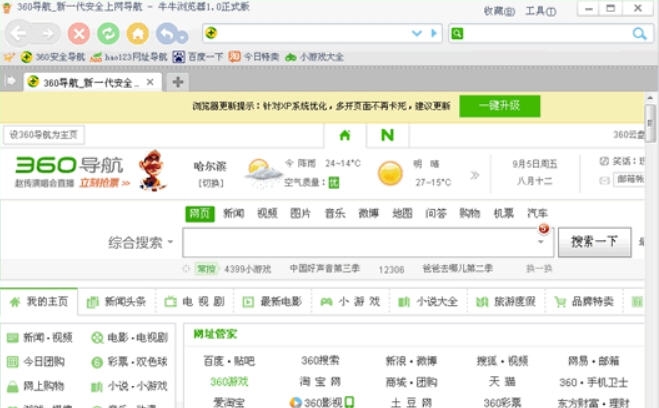Screen dimensions: 659x408
Task: Click the 360导航 logo
Action: (69, 165)
